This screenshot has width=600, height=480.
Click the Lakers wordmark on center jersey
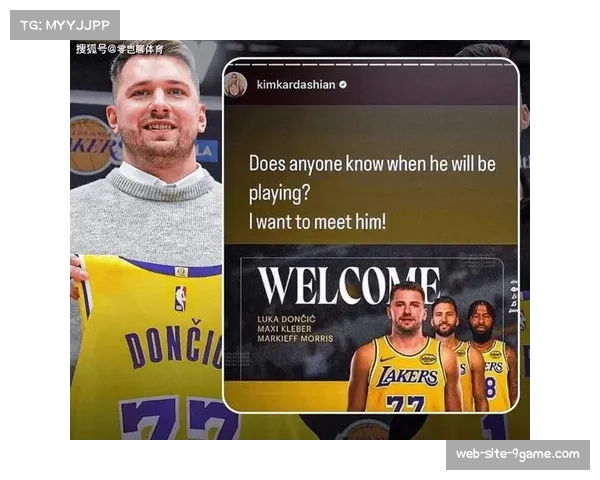point(407,377)
